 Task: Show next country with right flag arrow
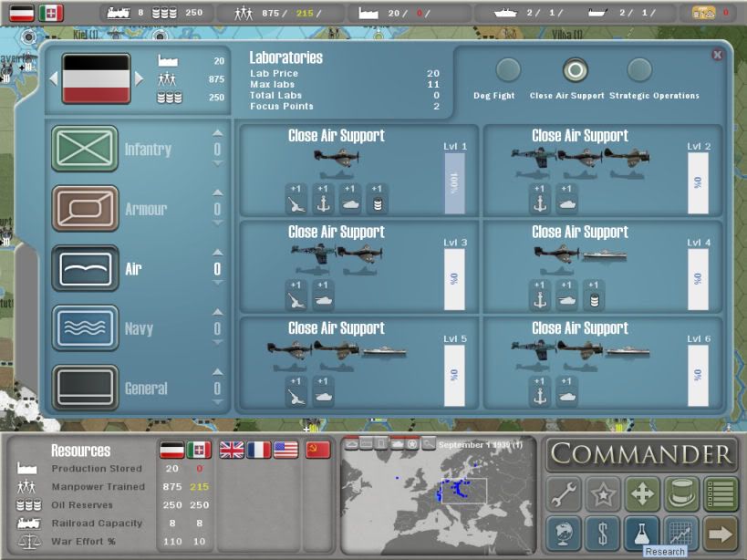coord(139,78)
